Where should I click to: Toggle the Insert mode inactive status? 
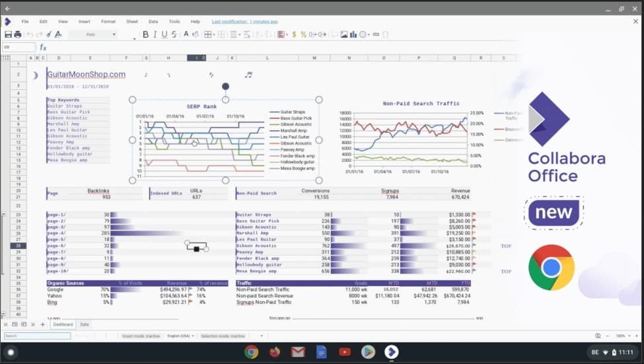(x=141, y=336)
